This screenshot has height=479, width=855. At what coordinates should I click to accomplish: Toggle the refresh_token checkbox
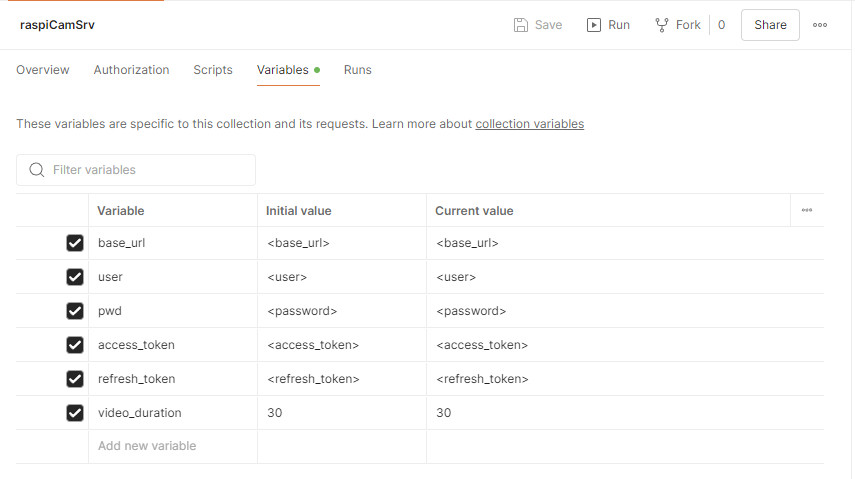(74, 379)
